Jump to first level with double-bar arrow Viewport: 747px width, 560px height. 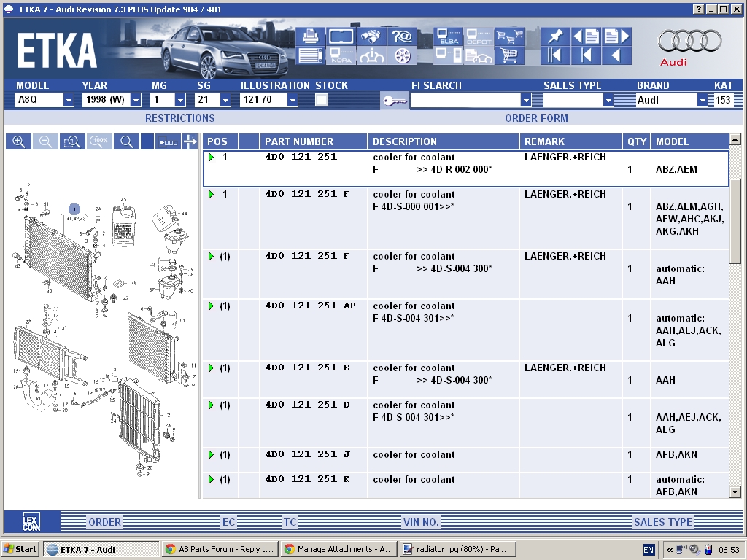(x=555, y=55)
